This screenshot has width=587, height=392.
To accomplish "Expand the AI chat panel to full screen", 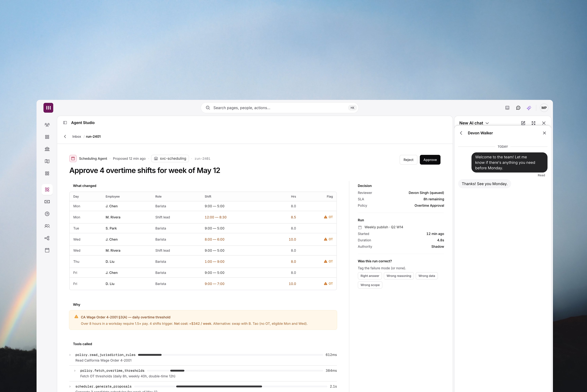I will (533, 123).
